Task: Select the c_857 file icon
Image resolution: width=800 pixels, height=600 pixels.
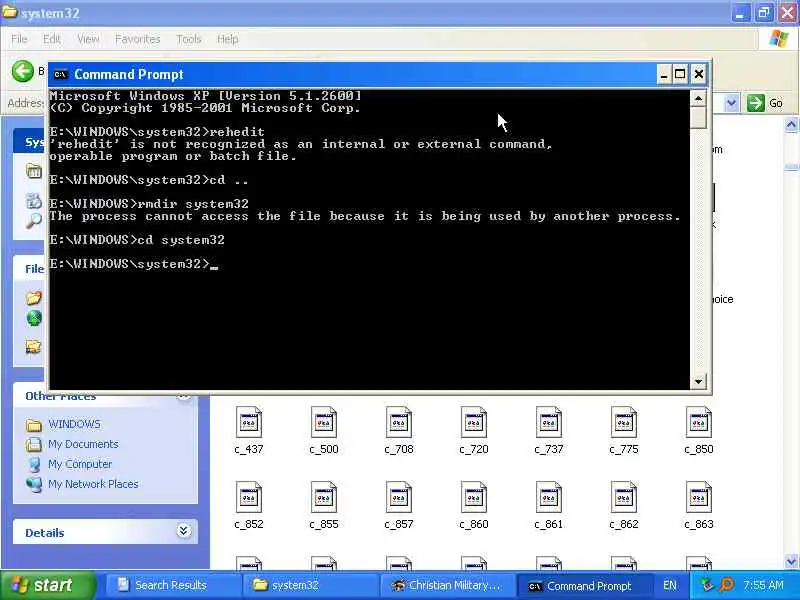Action: [x=399, y=497]
